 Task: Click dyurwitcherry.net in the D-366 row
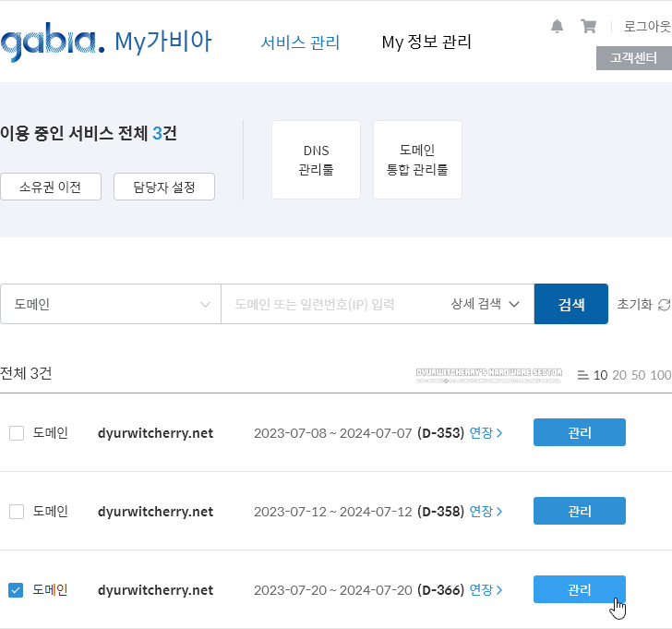(x=155, y=590)
